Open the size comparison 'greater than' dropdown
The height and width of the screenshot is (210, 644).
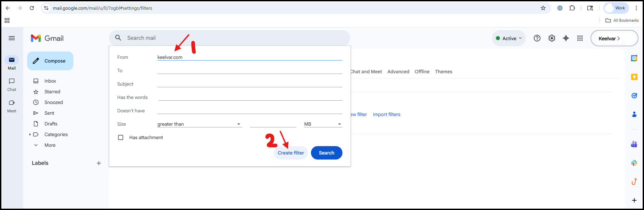(199, 124)
